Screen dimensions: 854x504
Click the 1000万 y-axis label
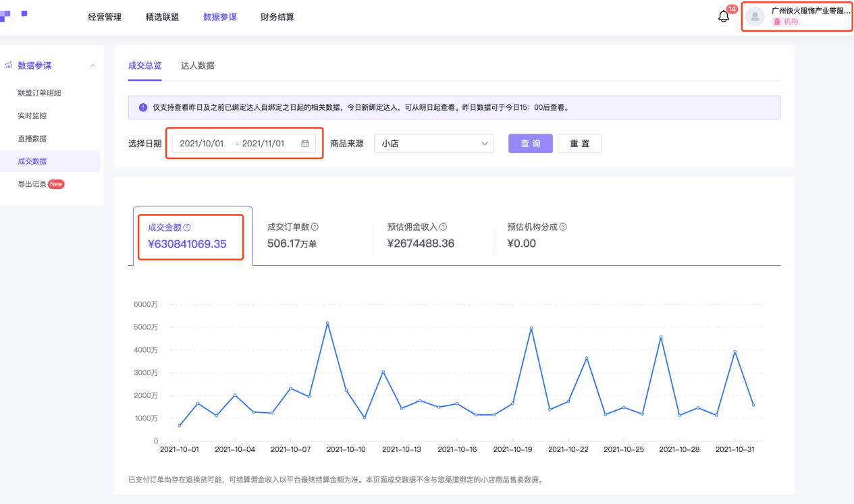145,418
